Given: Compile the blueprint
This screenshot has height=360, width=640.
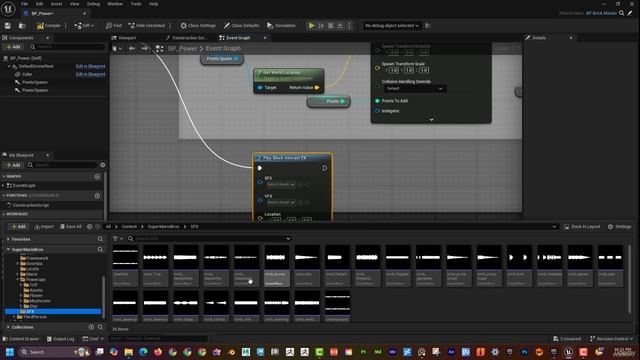Looking at the screenshot, I should (49, 26).
